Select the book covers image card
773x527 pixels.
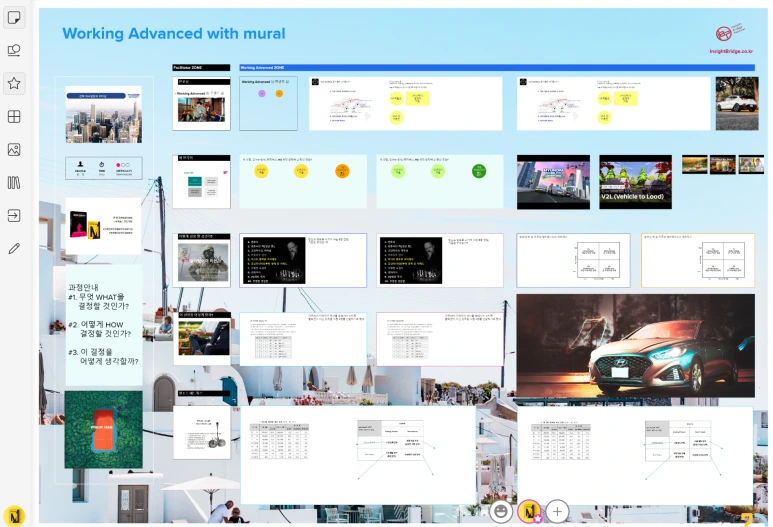click(x=104, y=226)
